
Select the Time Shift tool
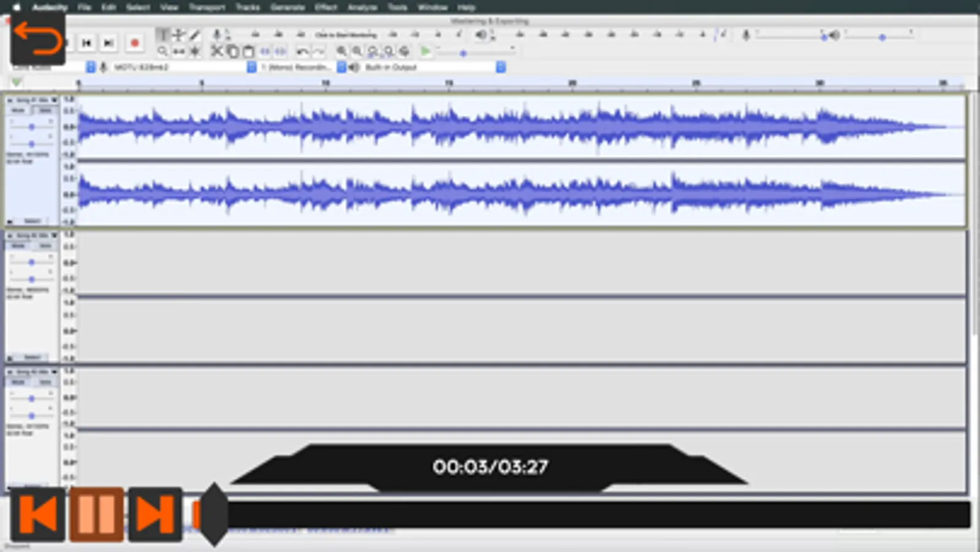click(179, 52)
